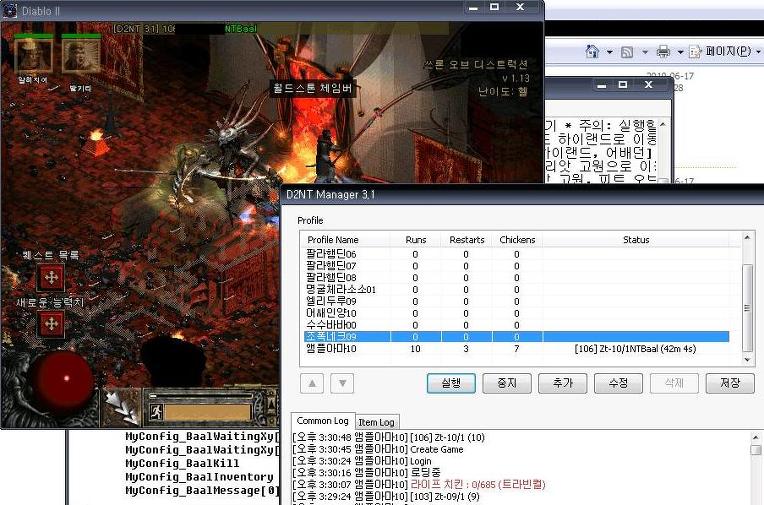764x505 pixels.
Task: Click the 중지 button
Action: coord(507,383)
